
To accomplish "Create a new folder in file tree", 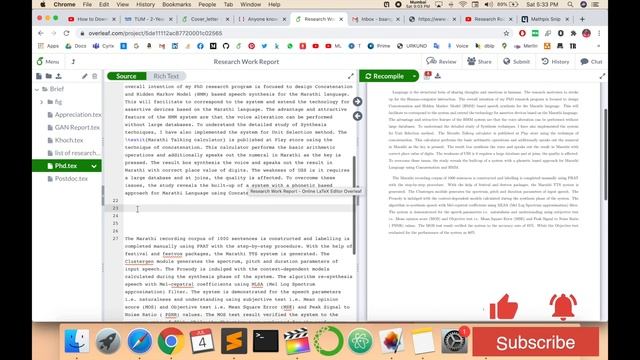I will (x=49, y=76).
